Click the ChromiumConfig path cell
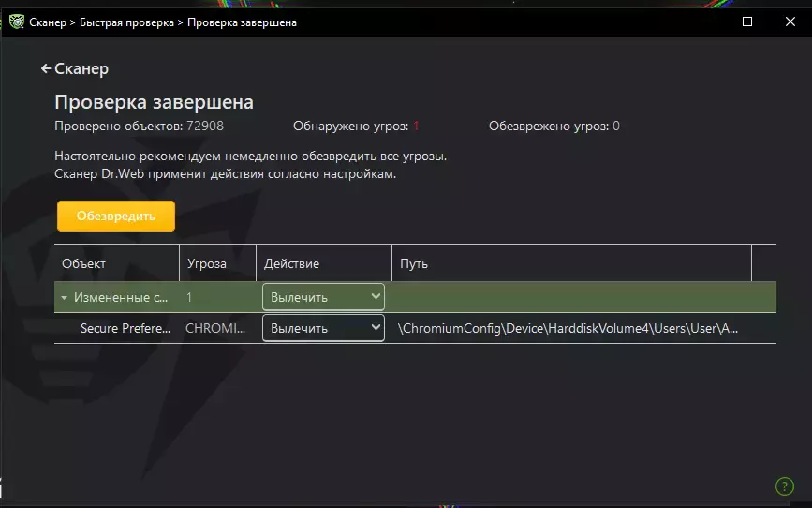Viewport: 812px width, 508px height. (568, 328)
